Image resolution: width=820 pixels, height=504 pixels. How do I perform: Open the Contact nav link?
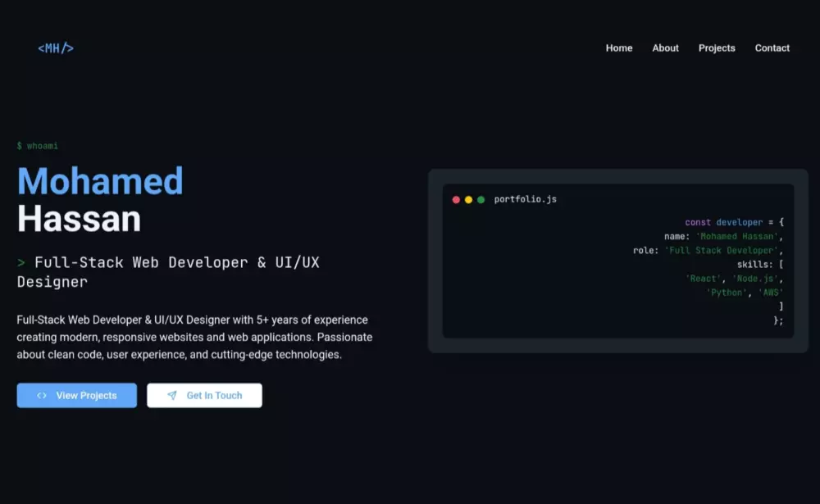[x=772, y=48]
